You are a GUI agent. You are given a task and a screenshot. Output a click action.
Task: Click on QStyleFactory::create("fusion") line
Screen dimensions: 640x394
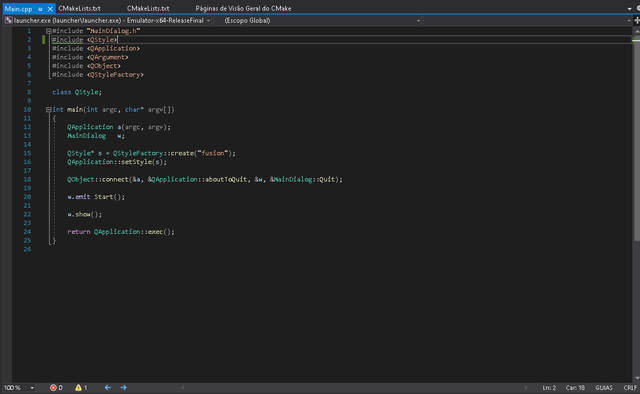point(151,154)
